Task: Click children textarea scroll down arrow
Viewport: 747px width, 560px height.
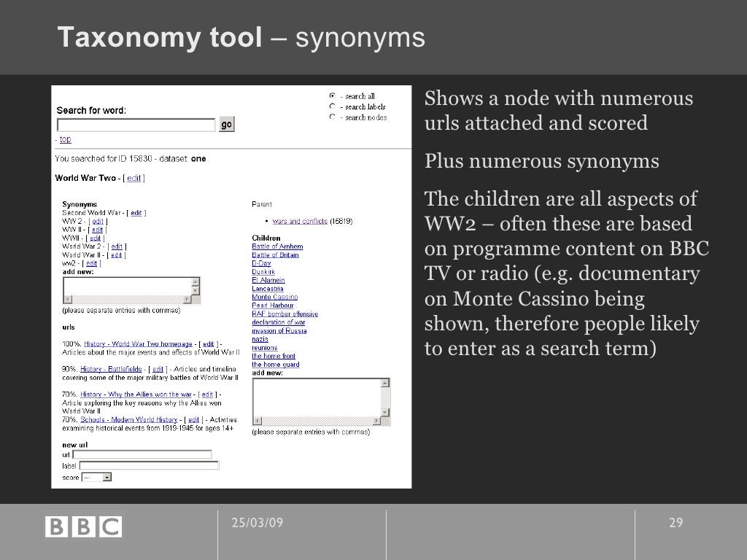Action: tap(385, 413)
